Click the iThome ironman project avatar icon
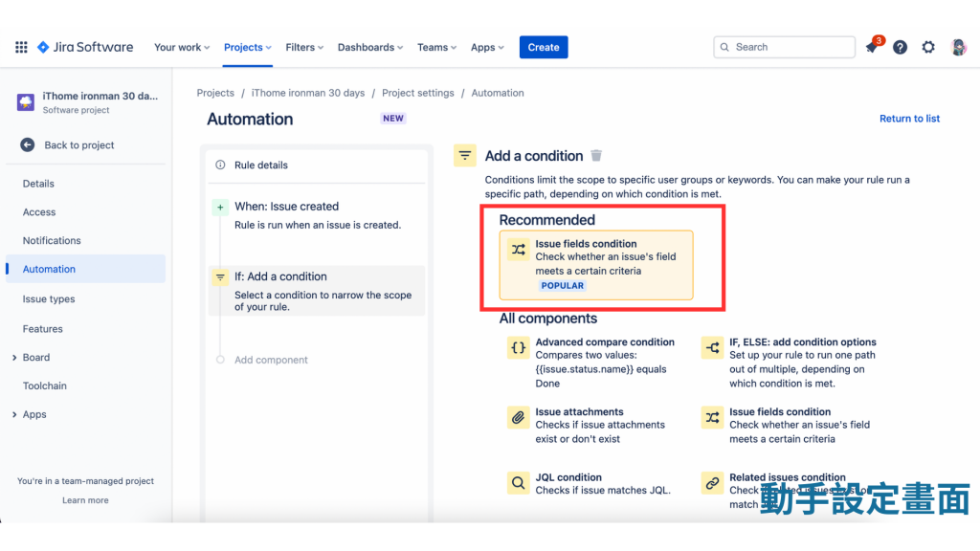 tap(26, 101)
